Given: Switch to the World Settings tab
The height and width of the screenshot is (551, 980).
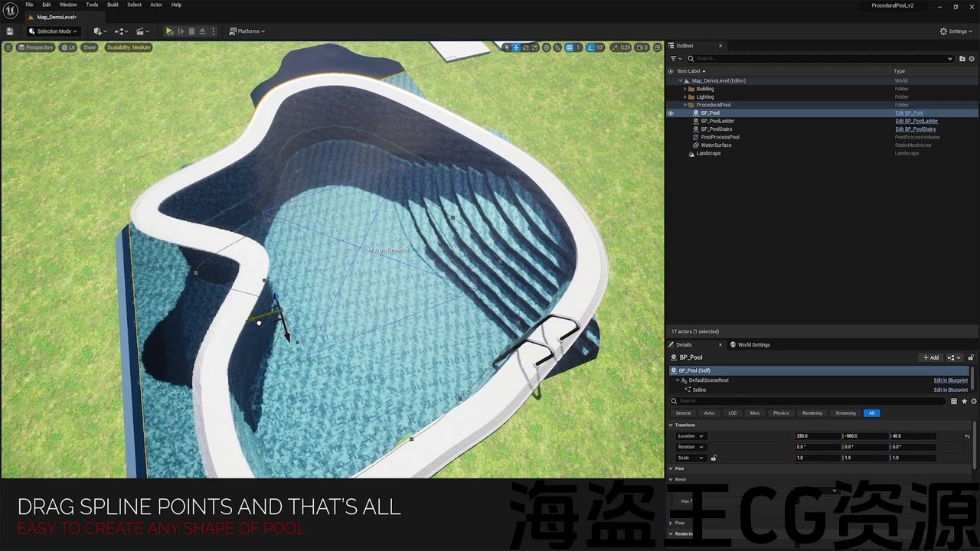Looking at the screenshot, I should (753, 344).
